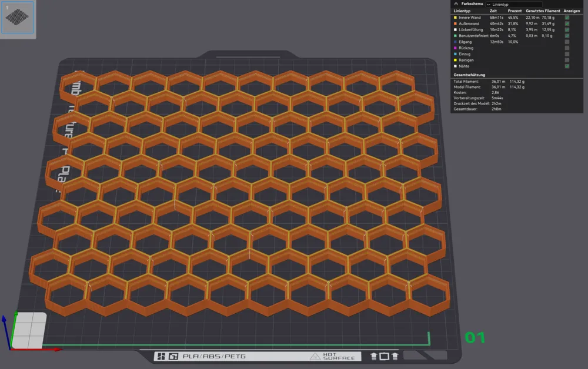Select the green Benutzerdefiniert color swatch

(455, 36)
